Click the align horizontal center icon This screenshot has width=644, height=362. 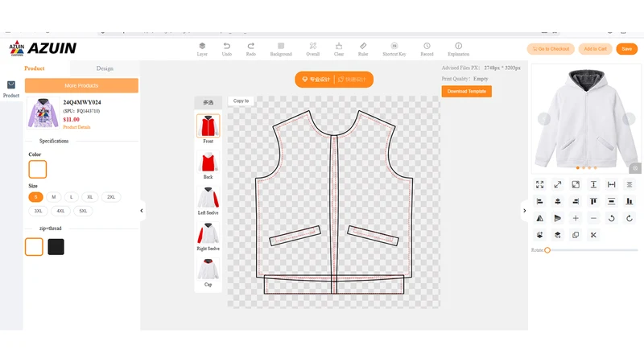(558, 202)
